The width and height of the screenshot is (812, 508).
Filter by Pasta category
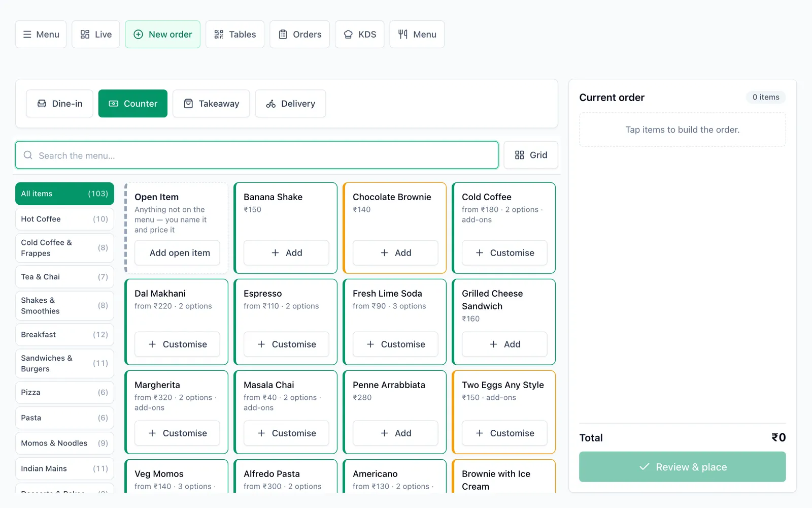pos(64,418)
